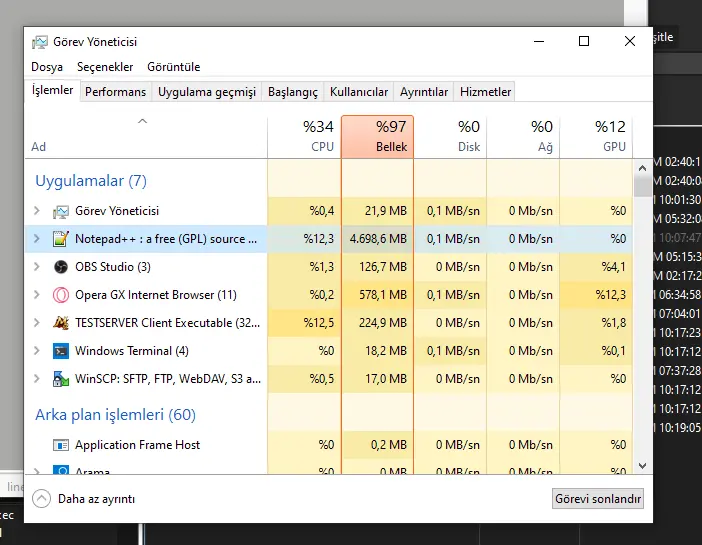
Task: Click Windows Terminal memory value 18,2 MB
Action: pyautogui.click(x=386, y=351)
